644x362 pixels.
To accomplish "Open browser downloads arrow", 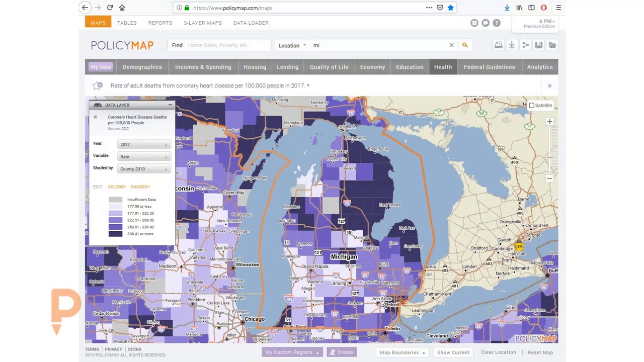I will pos(507,8).
